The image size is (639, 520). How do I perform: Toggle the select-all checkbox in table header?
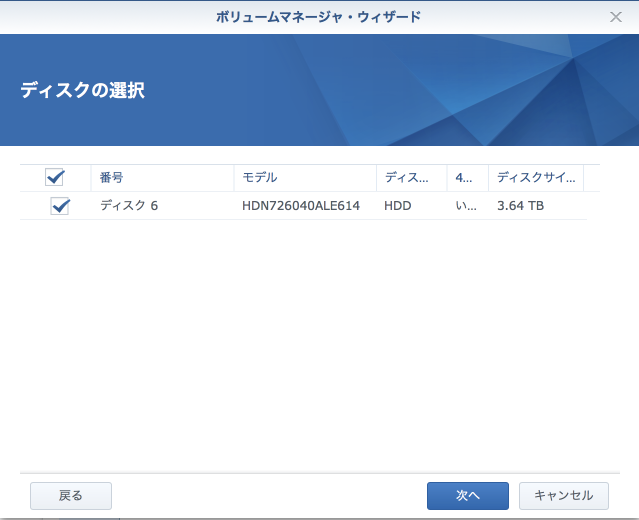coord(55,178)
